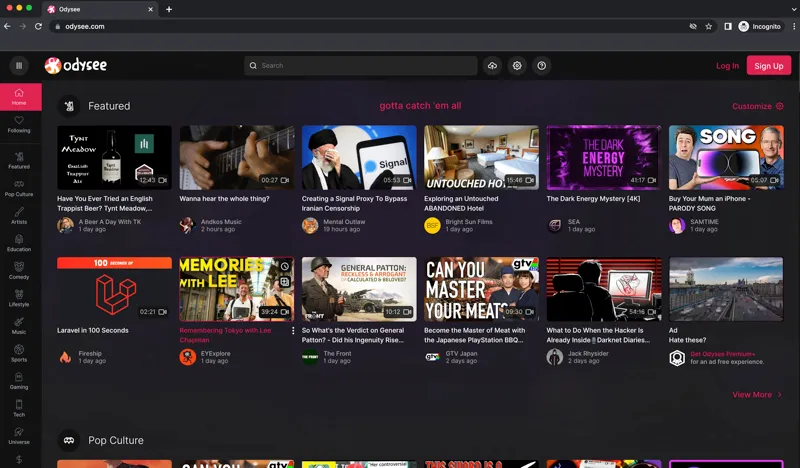This screenshot has height=468, width=800.
Task: Open Bright Sun Films channel avatar
Action: [x=432, y=225]
